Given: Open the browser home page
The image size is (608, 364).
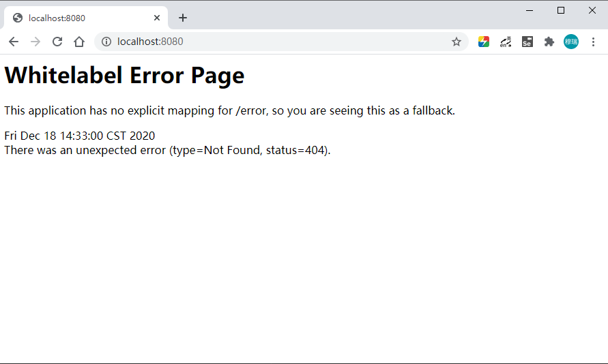Looking at the screenshot, I should pyautogui.click(x=79, y=42).
